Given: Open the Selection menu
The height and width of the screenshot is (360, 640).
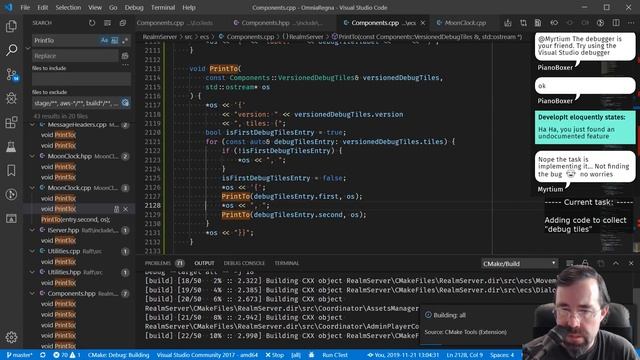Looking at the screenshot, I should 68,7.
